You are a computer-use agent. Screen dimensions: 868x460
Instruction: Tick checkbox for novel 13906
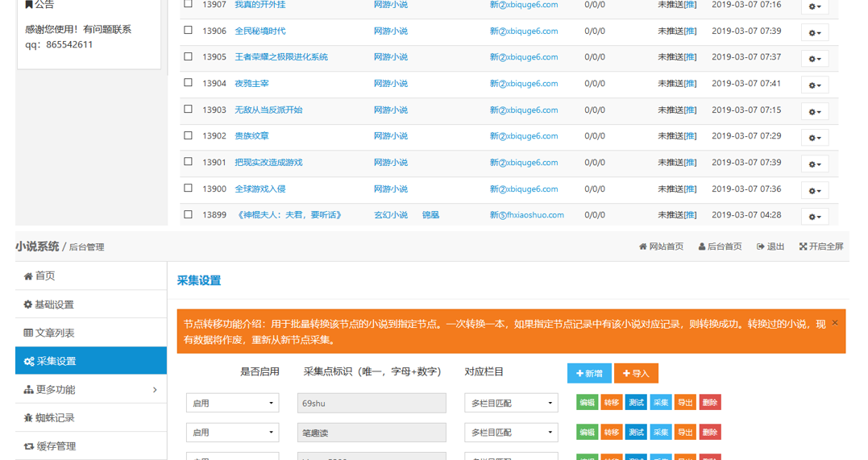click(188, 31)
